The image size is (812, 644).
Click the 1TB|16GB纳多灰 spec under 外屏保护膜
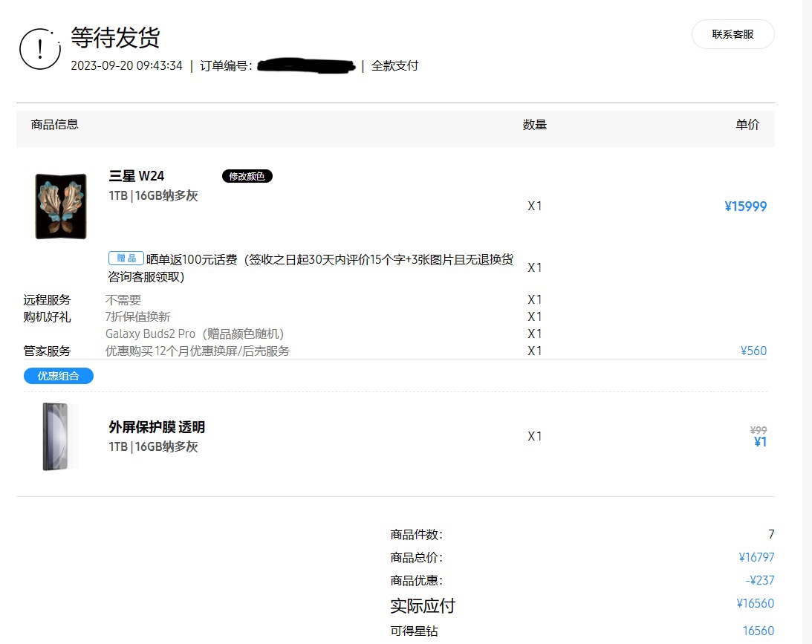tap(153, 446)
